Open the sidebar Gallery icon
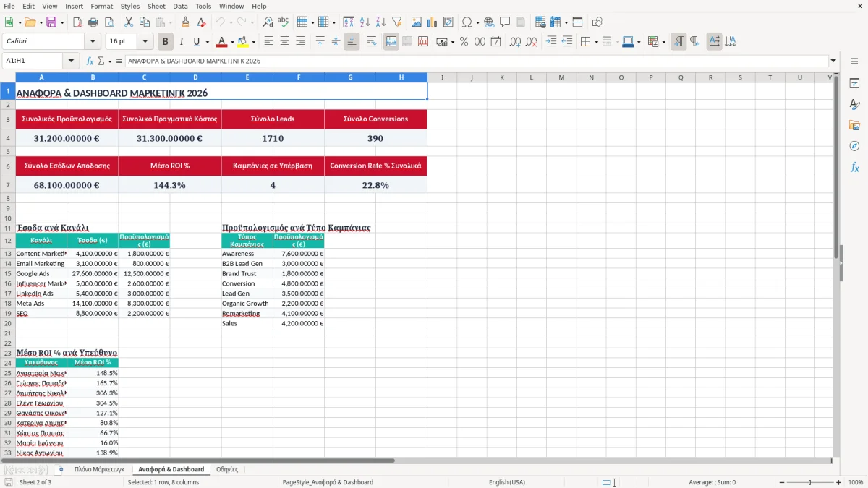 pos(854,126)
